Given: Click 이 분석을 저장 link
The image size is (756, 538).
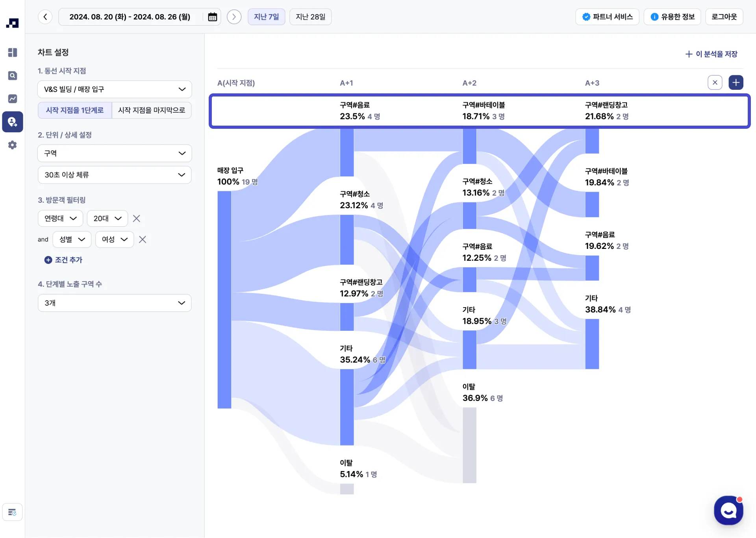Looking at the screenshot, I should pyautogui.click(x=711, y=54).
